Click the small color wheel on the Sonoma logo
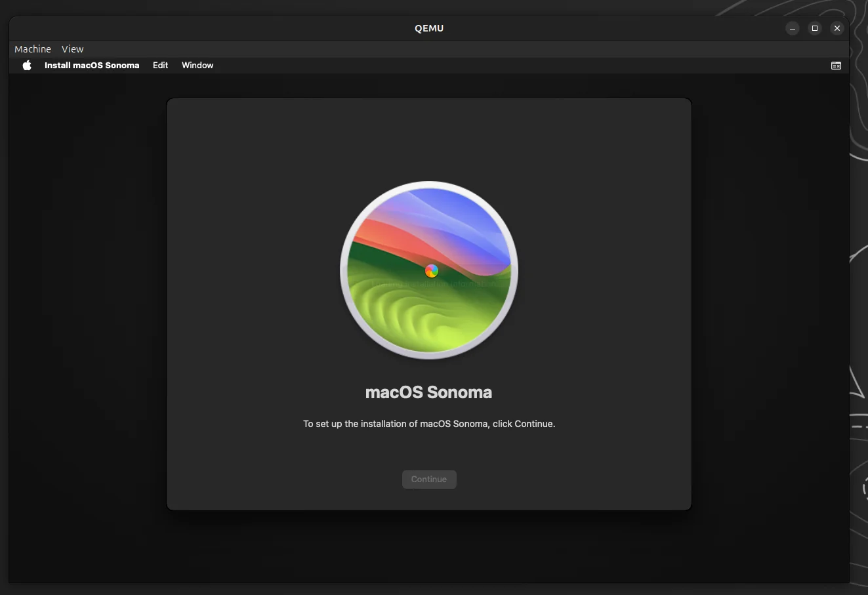Image resolution: width=868 pixels, height=595 pixels. 431,270
